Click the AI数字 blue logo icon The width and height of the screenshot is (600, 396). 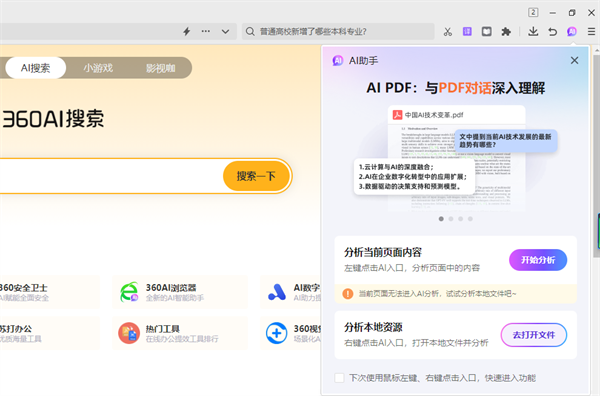(x=277, y=292)
